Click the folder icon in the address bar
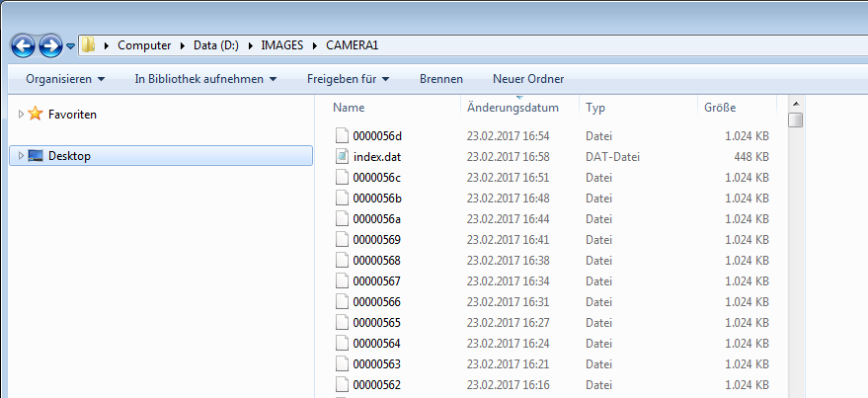This screenshot has width=868, height=398. [88, 45]
